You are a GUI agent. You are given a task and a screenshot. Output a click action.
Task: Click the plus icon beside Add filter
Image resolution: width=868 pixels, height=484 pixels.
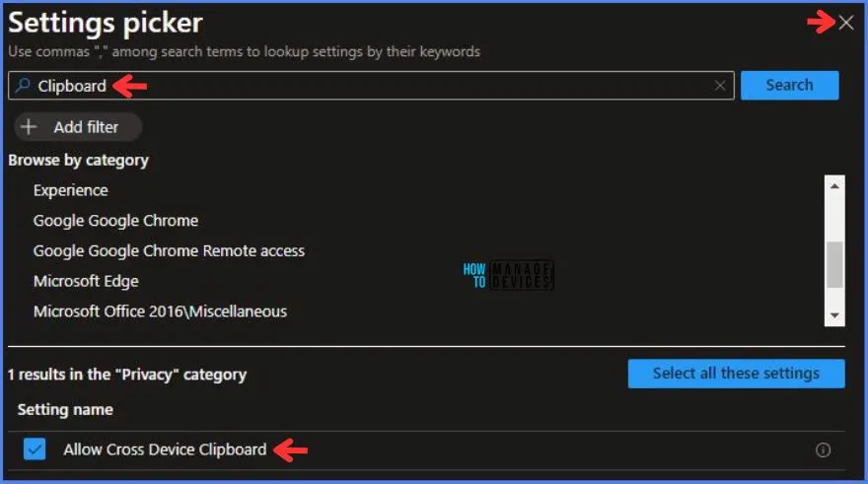point(29,127)
